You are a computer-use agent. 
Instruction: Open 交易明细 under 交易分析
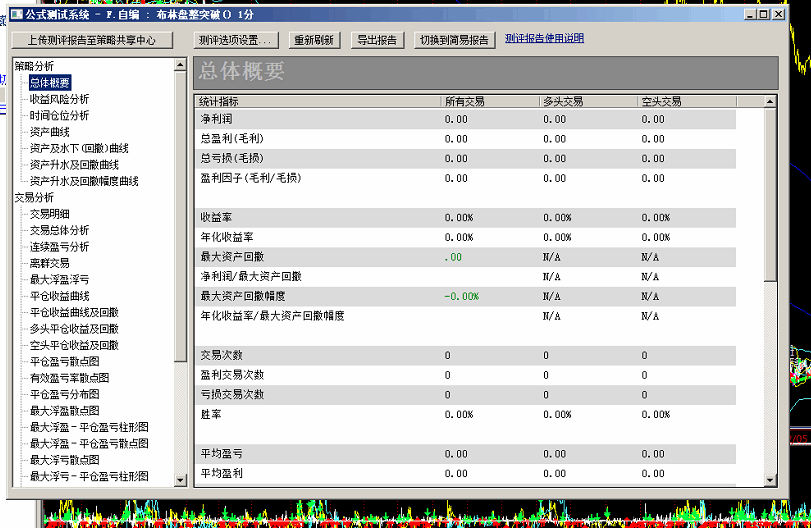click(x=49, y=214)
